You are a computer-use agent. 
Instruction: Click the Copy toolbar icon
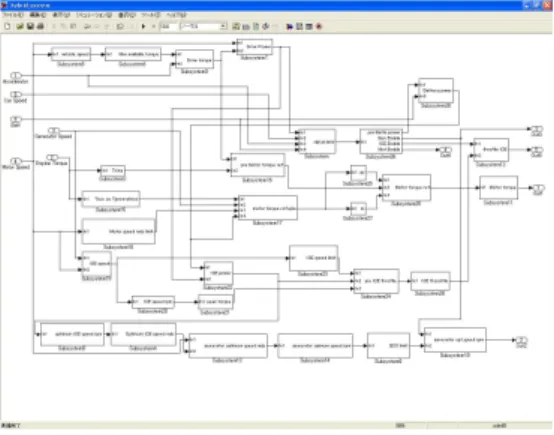(x=63, y=27)
